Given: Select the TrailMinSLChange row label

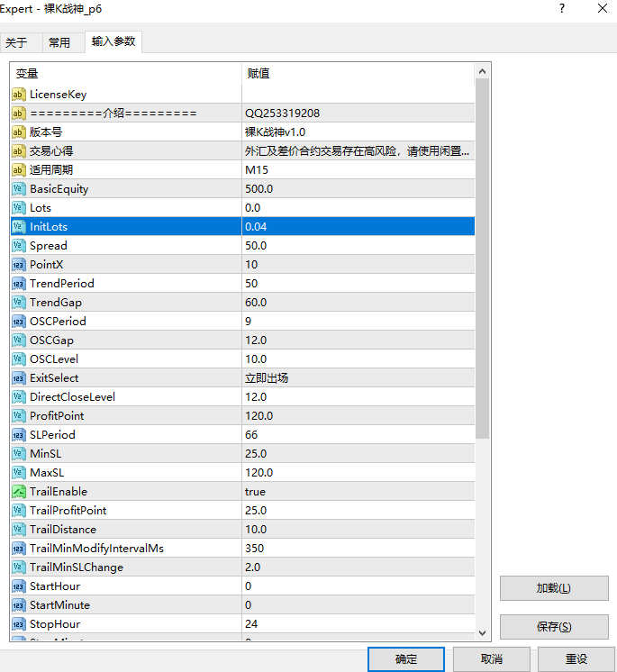Looking at the screenshot, I should (77, 567).
